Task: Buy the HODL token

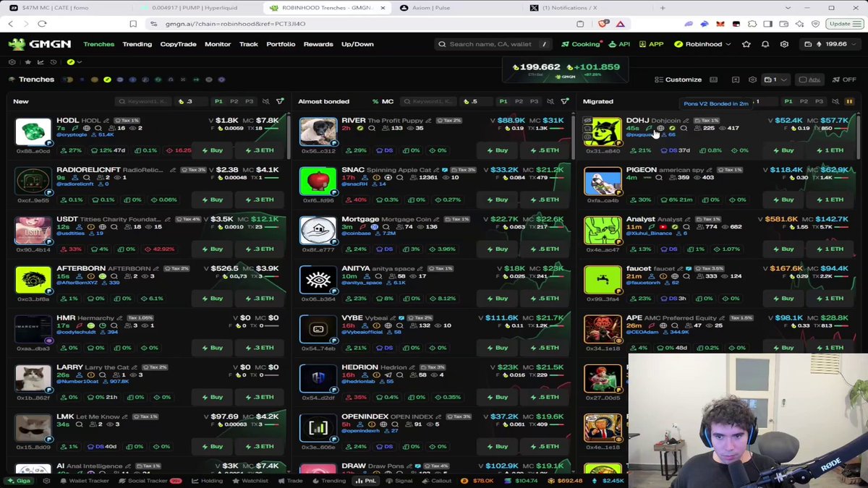Action: click(213, 150)
